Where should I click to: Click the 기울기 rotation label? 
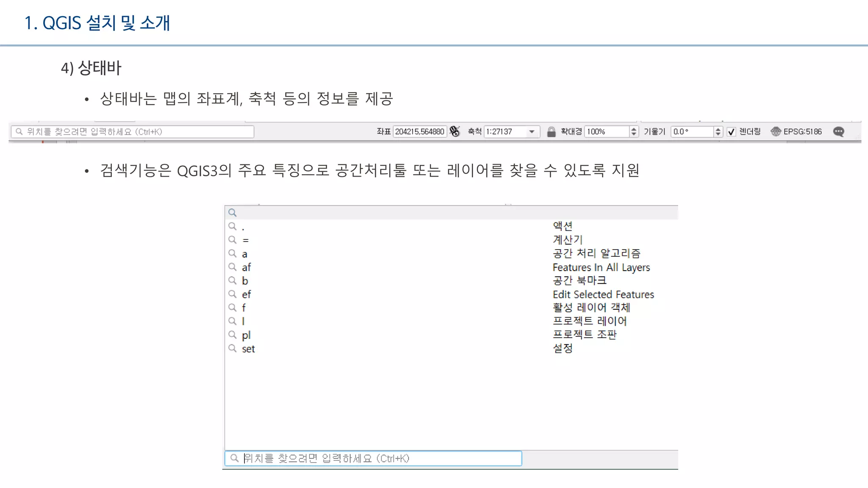(x=655, y=132)
